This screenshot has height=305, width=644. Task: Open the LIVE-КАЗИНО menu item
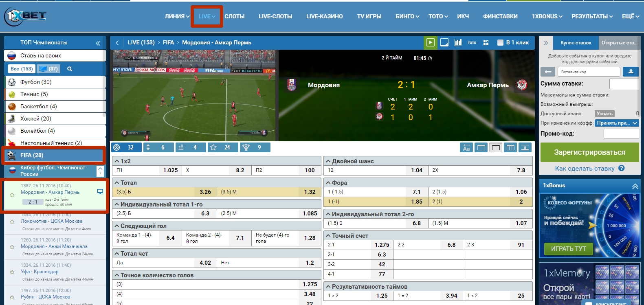(325, 16)
